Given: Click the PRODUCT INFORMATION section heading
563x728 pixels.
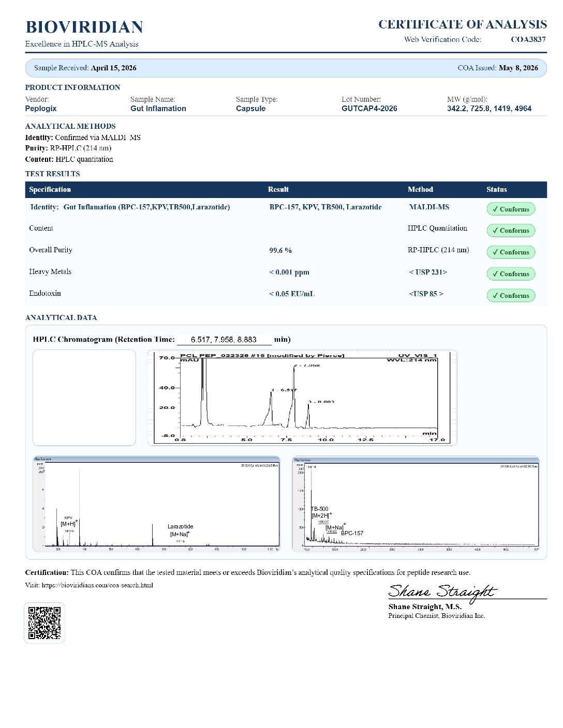Looking at the screenshot, I should point(72,87).
